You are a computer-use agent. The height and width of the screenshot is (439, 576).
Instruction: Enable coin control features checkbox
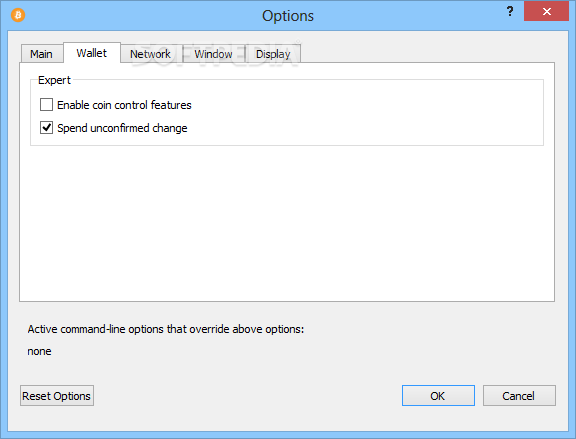[x=46, y=105]
